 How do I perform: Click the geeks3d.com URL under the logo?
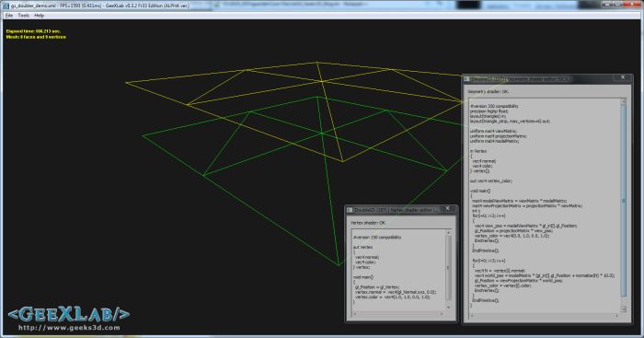click(x=69, y=328)
